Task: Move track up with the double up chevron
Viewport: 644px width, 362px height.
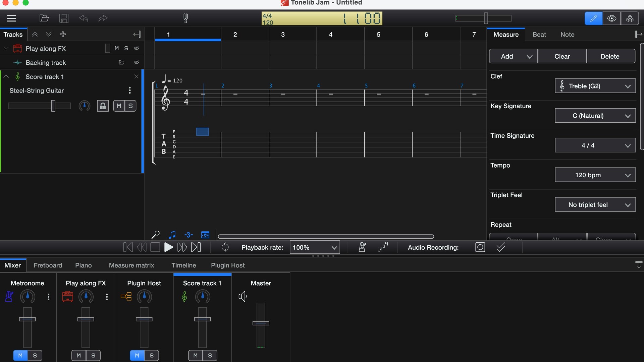Action: pyautogui.click(x=35, y=35)
